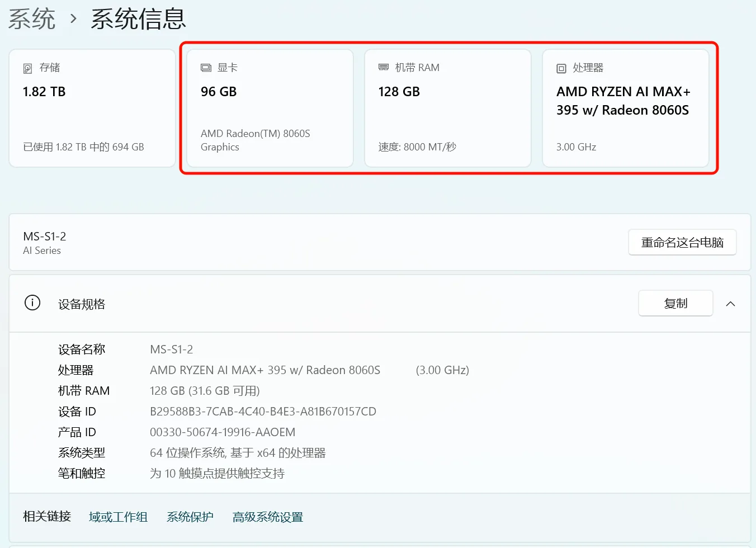The height and width of the screenshot is (548, 756).
Task: Click the 速度: 8000 MT/秒 text
Action: point(417,147)
